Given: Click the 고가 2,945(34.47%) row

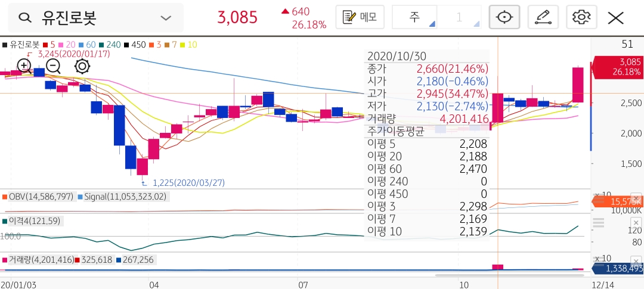Looking at the screenshot, I should click(428, 94).
